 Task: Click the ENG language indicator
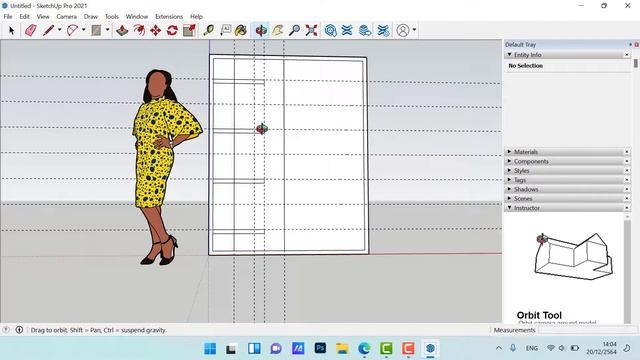[531, 348]
